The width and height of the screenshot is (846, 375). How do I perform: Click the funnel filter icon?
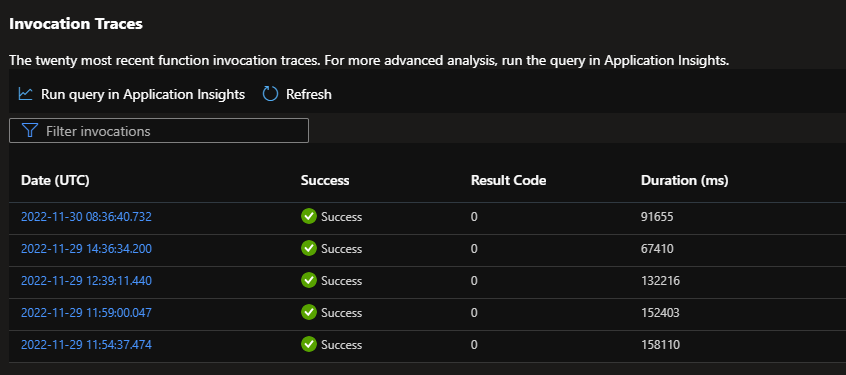[x=30, y=131]
